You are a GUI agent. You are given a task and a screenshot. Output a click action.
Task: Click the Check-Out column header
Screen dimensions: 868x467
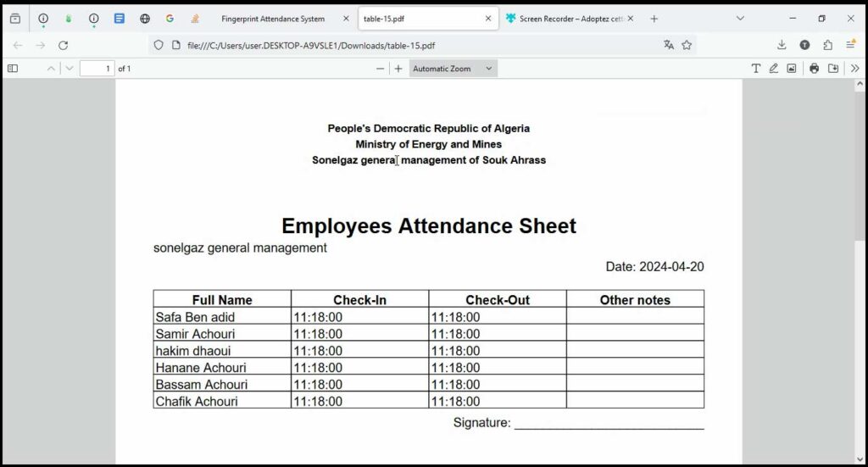tap(497, 300)
